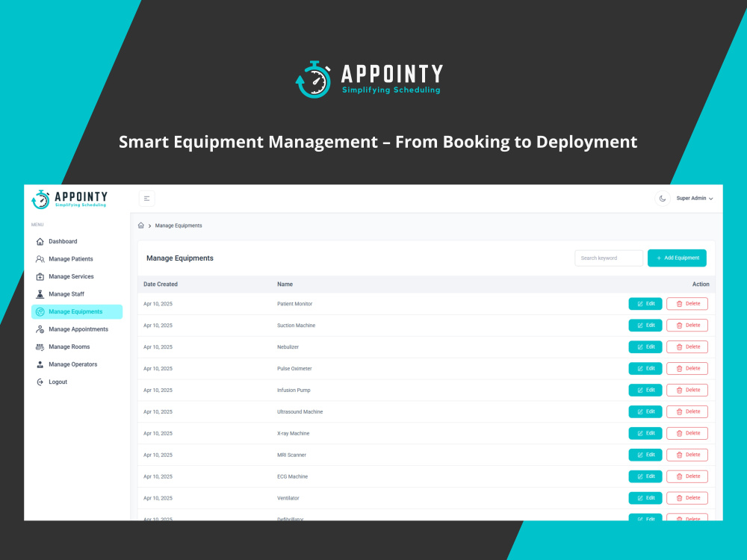Edit the Ultrasound Machine row
The height and width of the screenshot is (560, 747).
point(645,412)
